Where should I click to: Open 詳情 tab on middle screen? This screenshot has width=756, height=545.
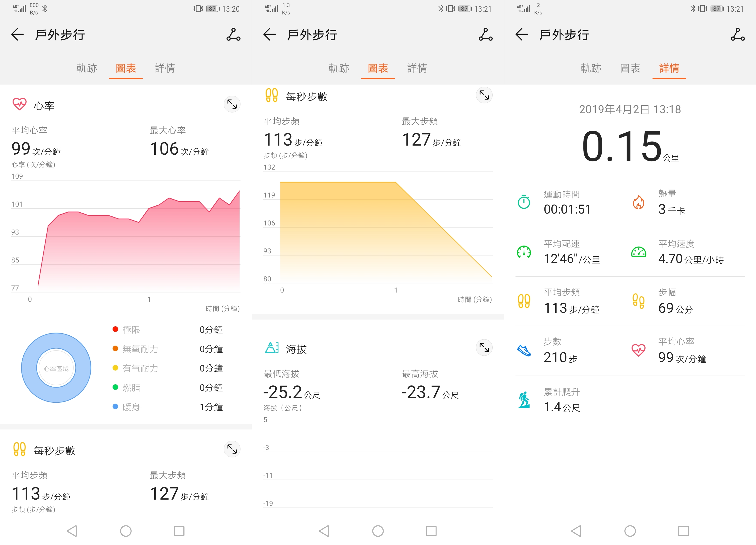(417, 68)
